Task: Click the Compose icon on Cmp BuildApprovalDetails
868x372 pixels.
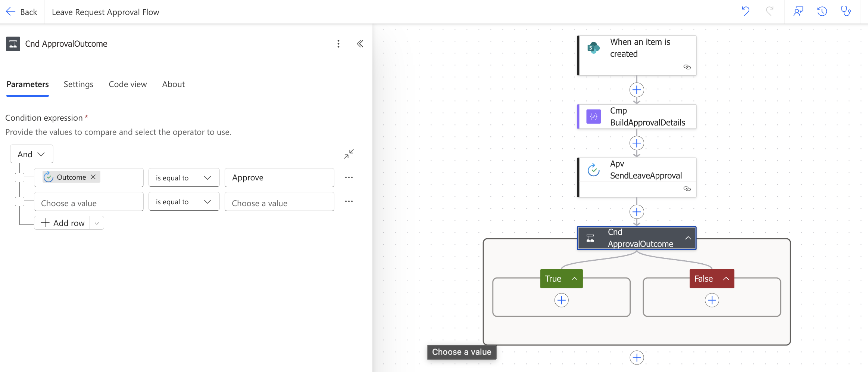Action: click(593, 116)
